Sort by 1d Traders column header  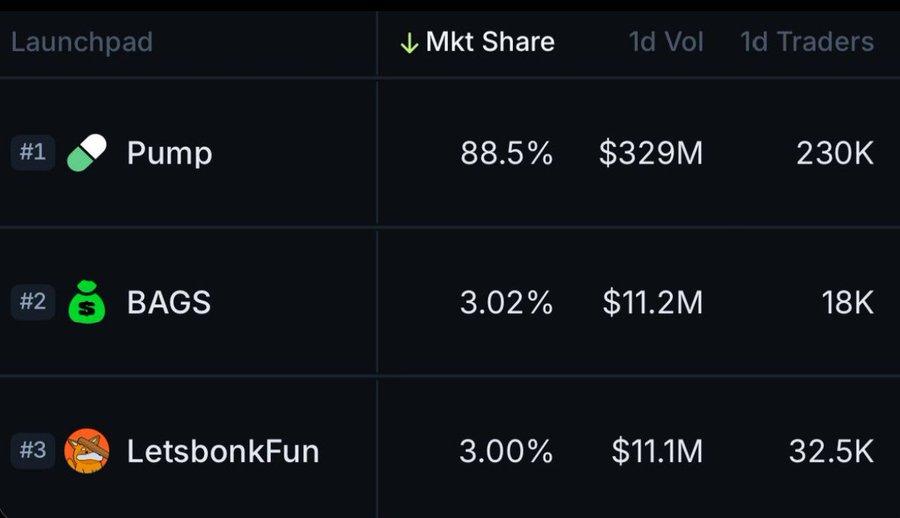coord(806,42)
